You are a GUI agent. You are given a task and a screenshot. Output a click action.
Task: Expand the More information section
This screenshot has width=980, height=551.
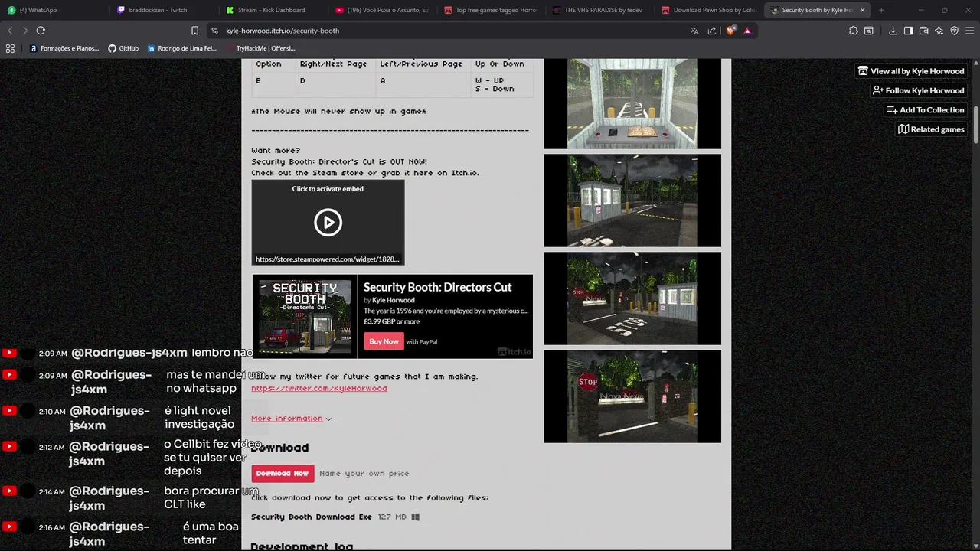pos(291,419)
